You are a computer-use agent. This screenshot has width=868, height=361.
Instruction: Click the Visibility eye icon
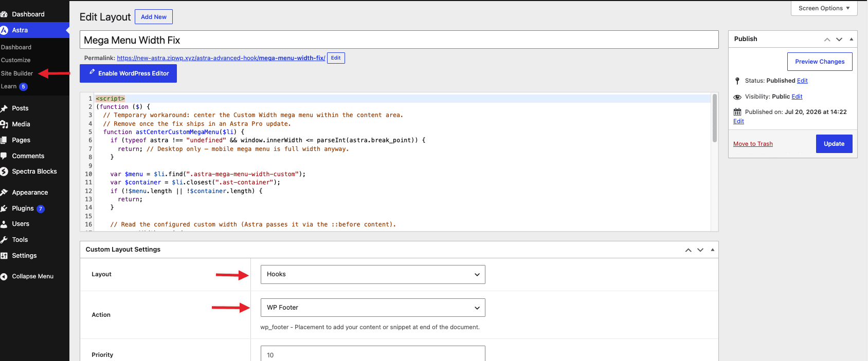(737, 97)
